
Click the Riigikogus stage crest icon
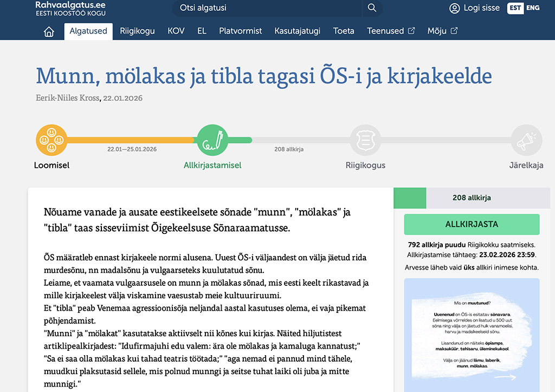[x=365, y=140]
